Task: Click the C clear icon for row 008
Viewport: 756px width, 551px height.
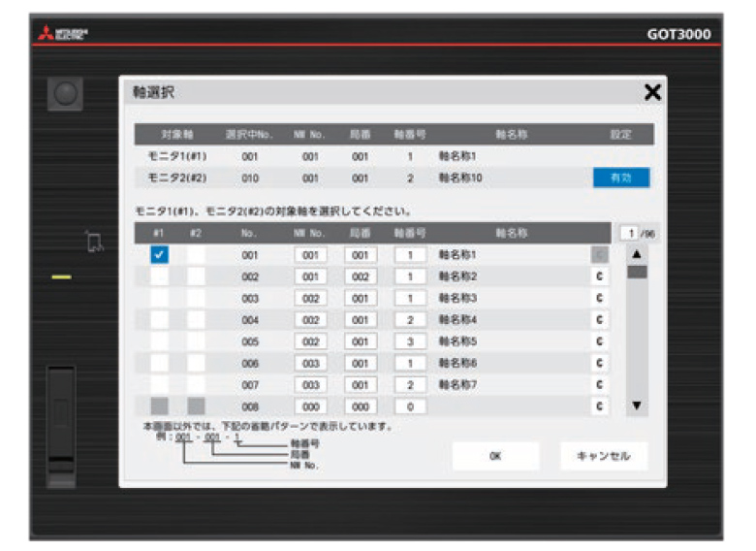Action: click(x=601, y=405)
